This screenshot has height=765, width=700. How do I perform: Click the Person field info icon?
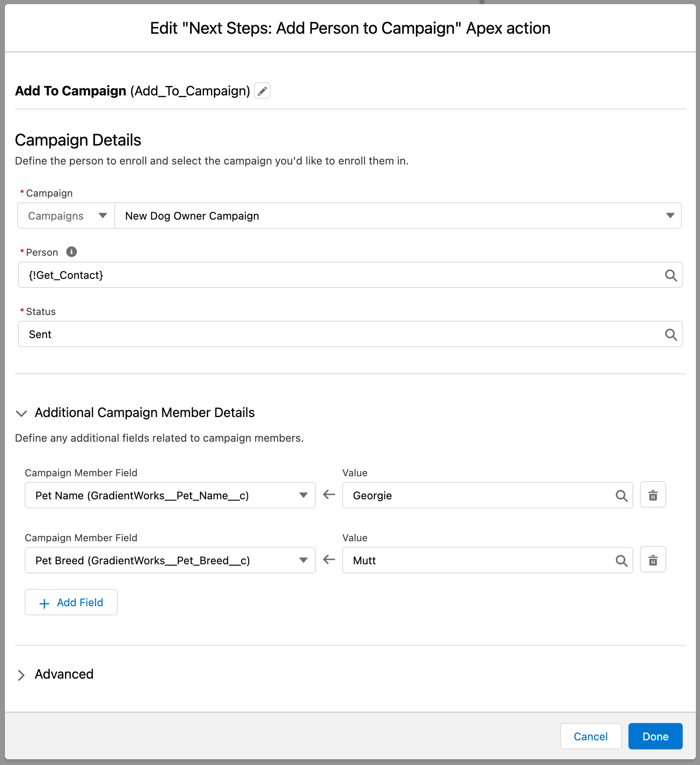click(72, 252)
